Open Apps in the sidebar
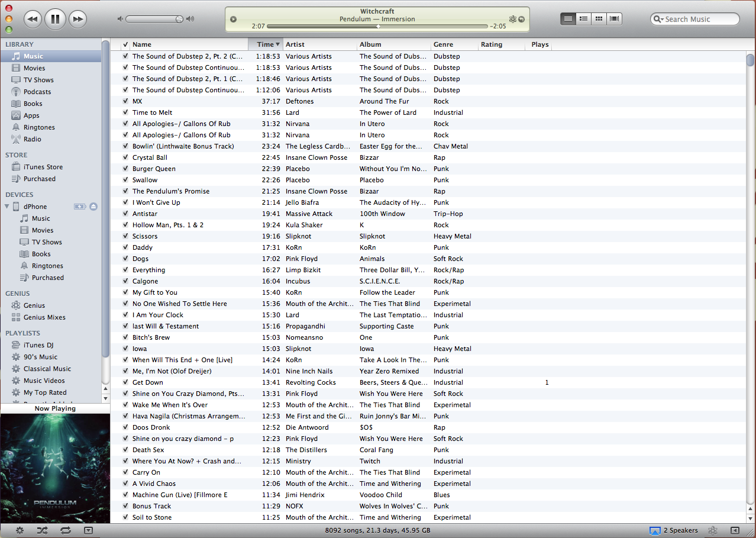This screenshot has height=538, width=756. 51,115
